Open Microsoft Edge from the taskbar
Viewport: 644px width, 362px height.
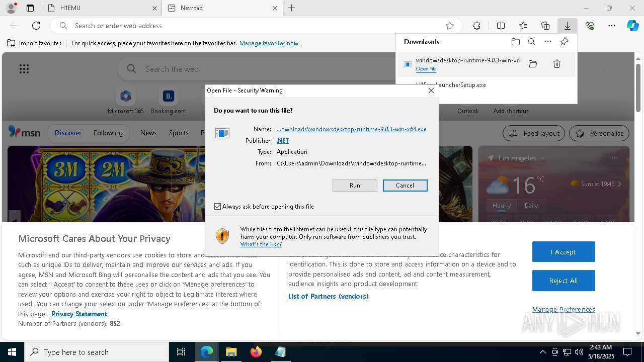click(x=207, y=352)
